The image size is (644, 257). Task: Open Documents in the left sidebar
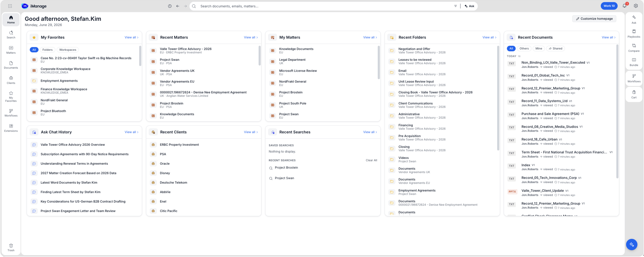(11, 65)
